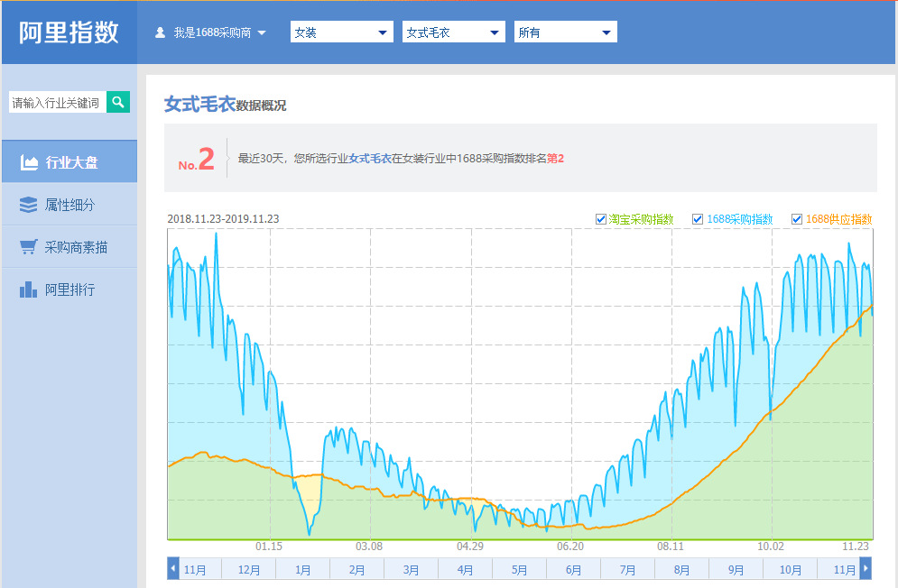Click the 阿里排行 bar chart icon
Viewport: 898px width, 588px height.
pos(28,289)
